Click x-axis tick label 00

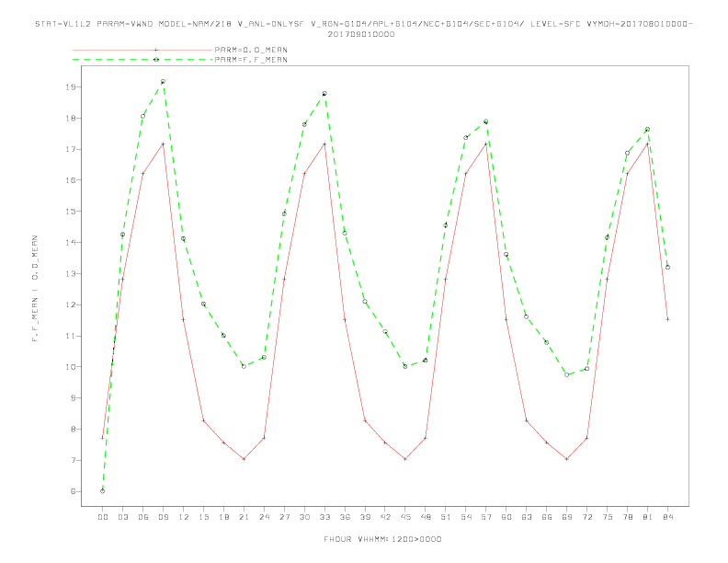point(103,517)
